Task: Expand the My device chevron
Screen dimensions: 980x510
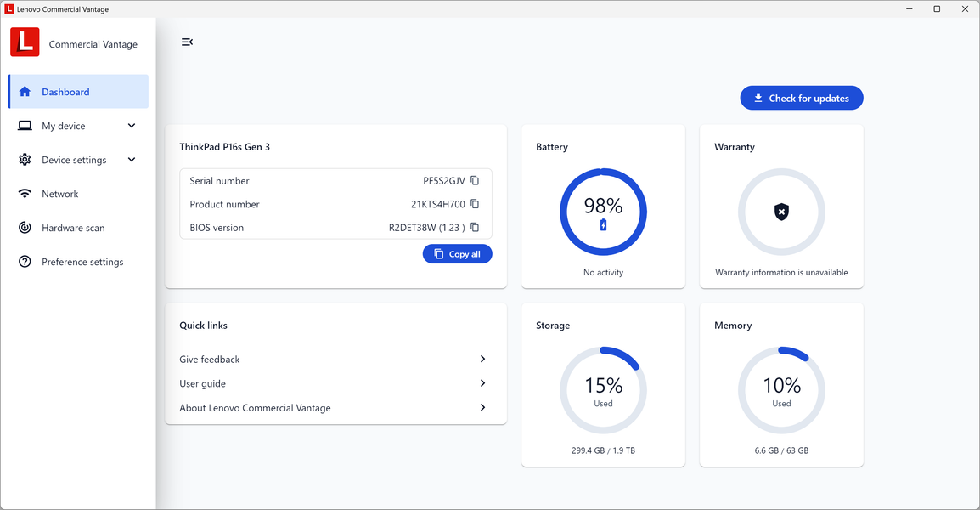Action: [132, 125]
